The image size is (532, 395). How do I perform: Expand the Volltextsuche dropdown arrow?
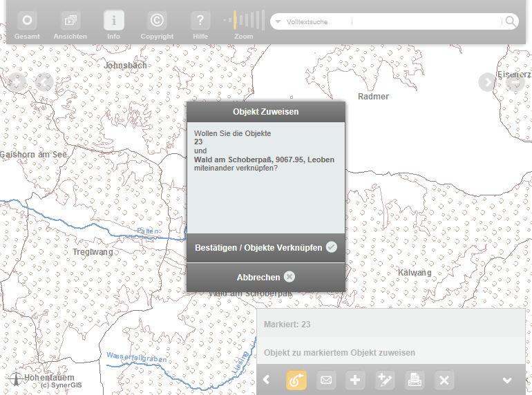[278, 22]
